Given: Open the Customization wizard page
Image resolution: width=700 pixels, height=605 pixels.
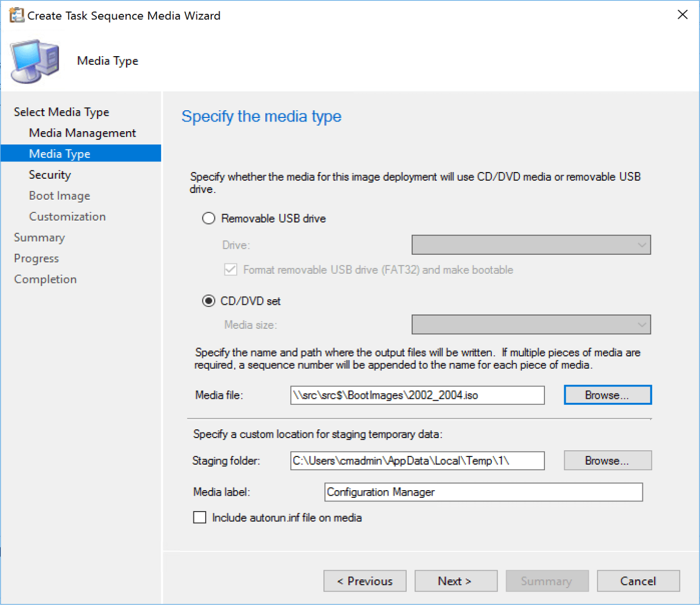Looking at the screenshot, I should click(67, 216).
